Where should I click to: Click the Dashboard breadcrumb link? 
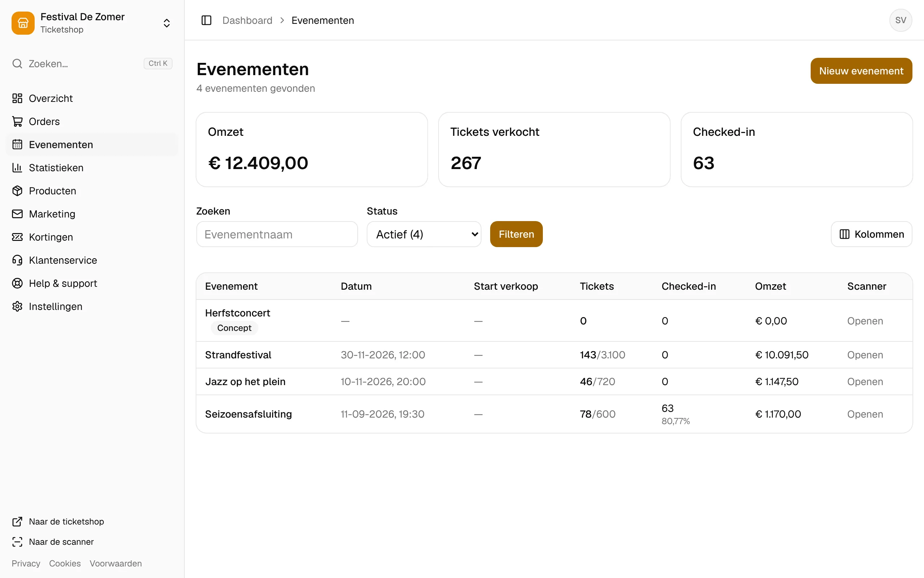(247, 20)
